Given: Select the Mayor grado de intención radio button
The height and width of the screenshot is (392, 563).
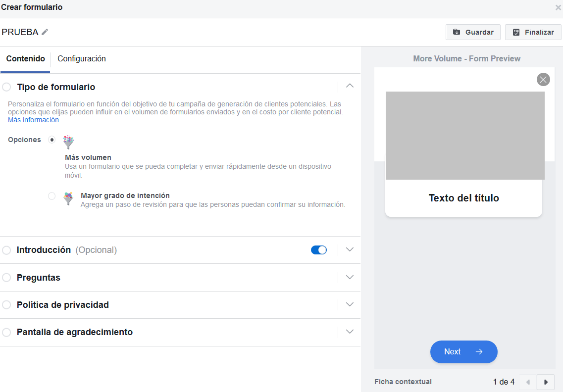Looking at the screenshot, I should (51, 196).
